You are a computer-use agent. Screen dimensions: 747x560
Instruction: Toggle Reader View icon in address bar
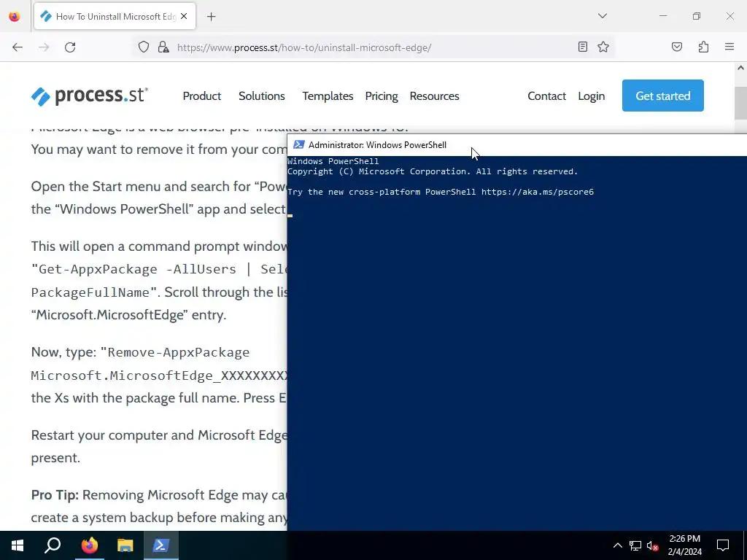(582, 47)
